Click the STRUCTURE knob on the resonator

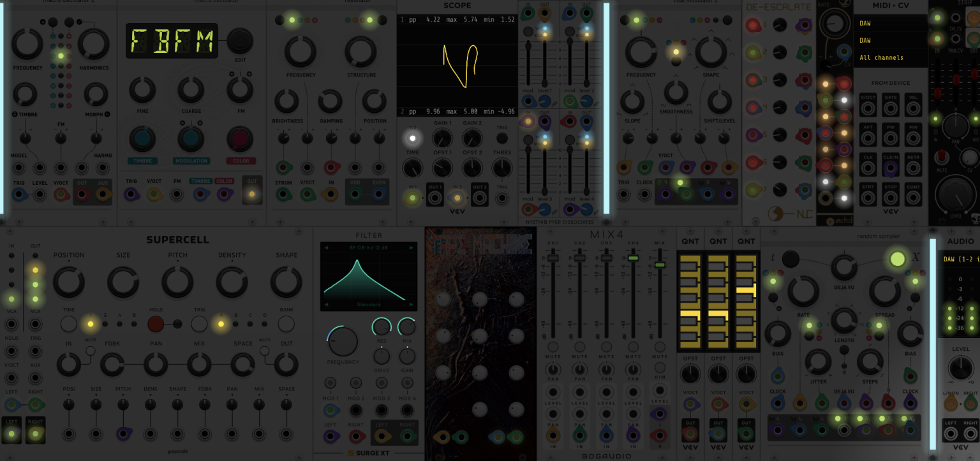361,52
